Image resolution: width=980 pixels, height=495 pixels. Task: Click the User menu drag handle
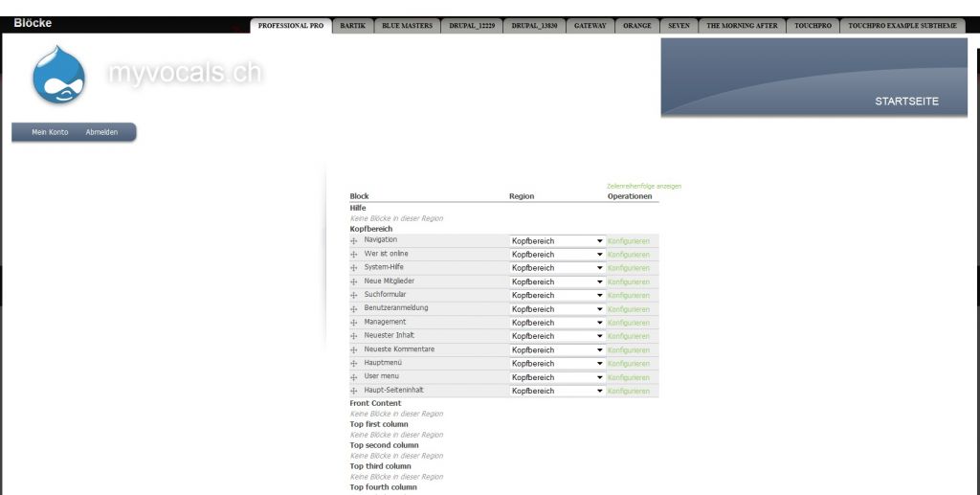(x=354, y=377)
